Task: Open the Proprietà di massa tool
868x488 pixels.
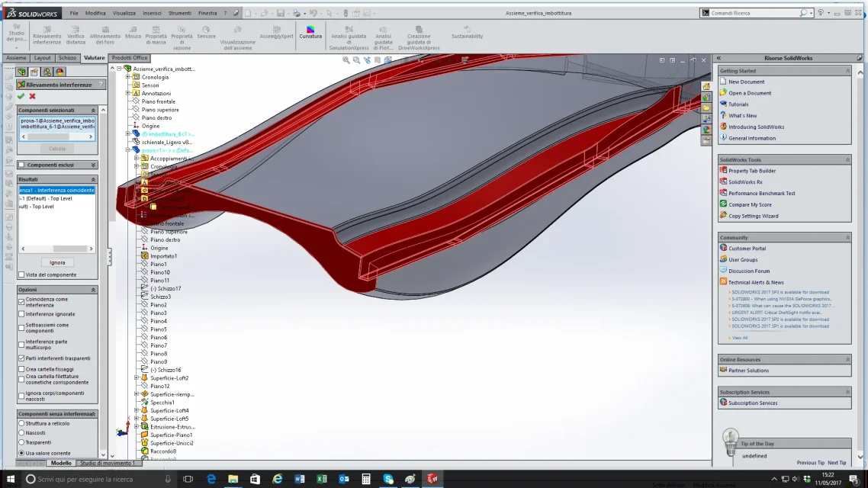Action: tap(156, 35)
